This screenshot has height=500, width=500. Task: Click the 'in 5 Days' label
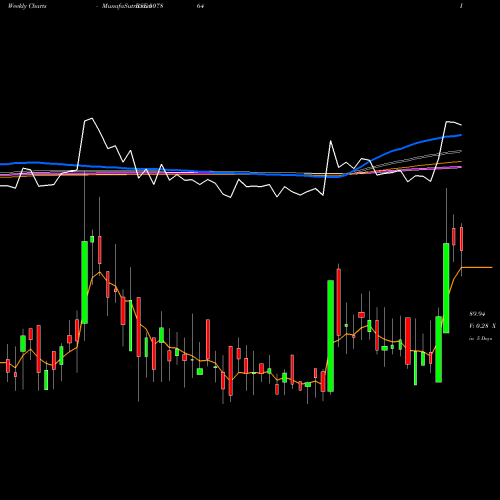click(480, 338)
